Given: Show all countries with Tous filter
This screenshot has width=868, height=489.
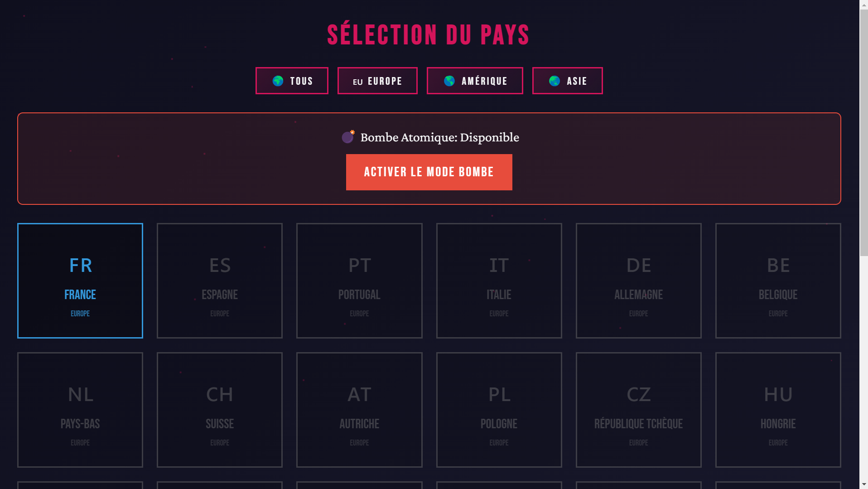Looking at the screenshot, I should point(292,81).
